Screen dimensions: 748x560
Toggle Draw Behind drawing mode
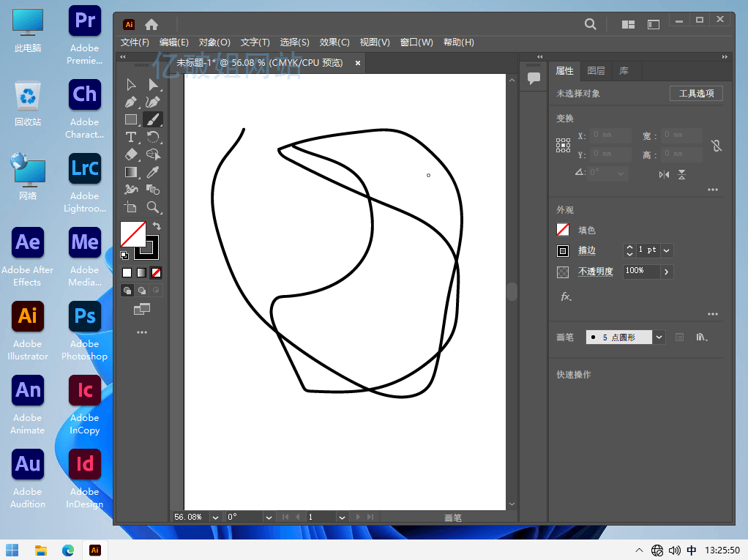(143, 290)
